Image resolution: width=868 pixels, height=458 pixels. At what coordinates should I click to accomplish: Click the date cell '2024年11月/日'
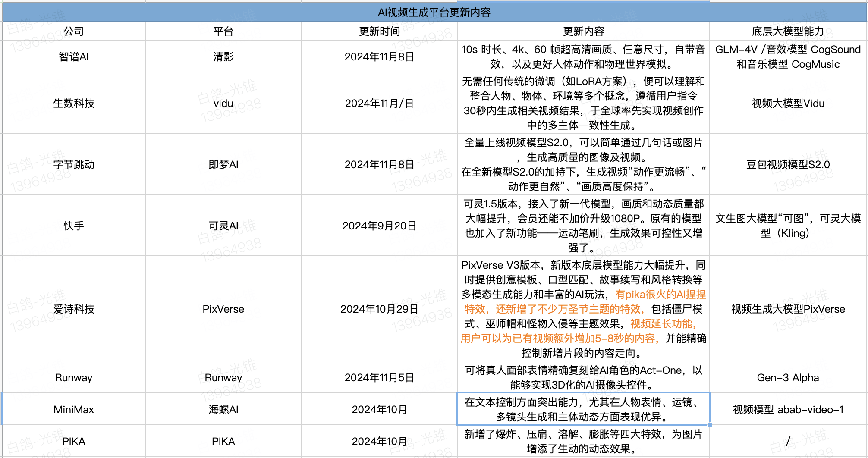[x=380, y=103]
